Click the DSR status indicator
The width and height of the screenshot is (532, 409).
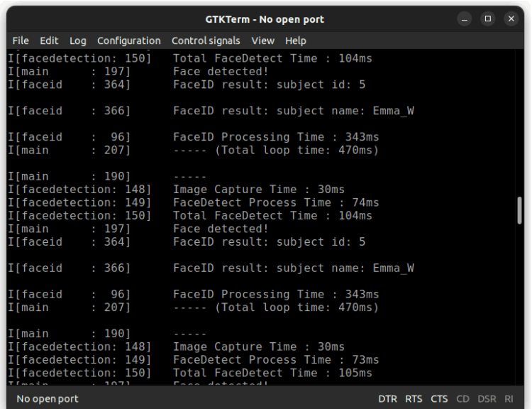[487, 399]
